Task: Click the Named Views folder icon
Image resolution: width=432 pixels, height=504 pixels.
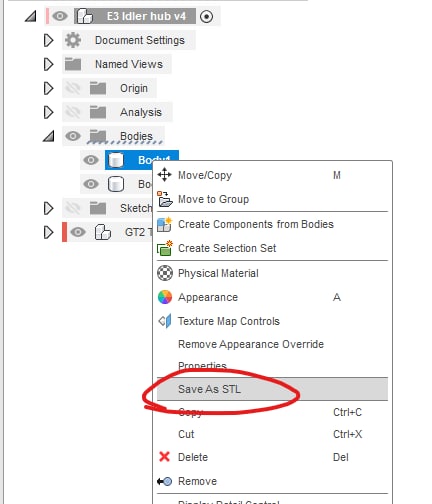Action: [73, 64]
